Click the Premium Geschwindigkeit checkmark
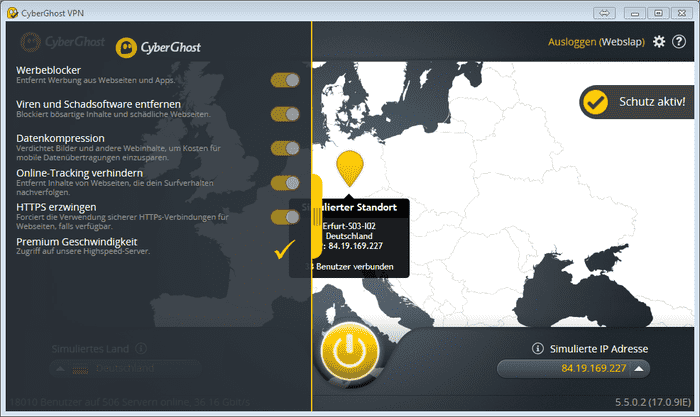The image size is (700, 417). [284, 250]
